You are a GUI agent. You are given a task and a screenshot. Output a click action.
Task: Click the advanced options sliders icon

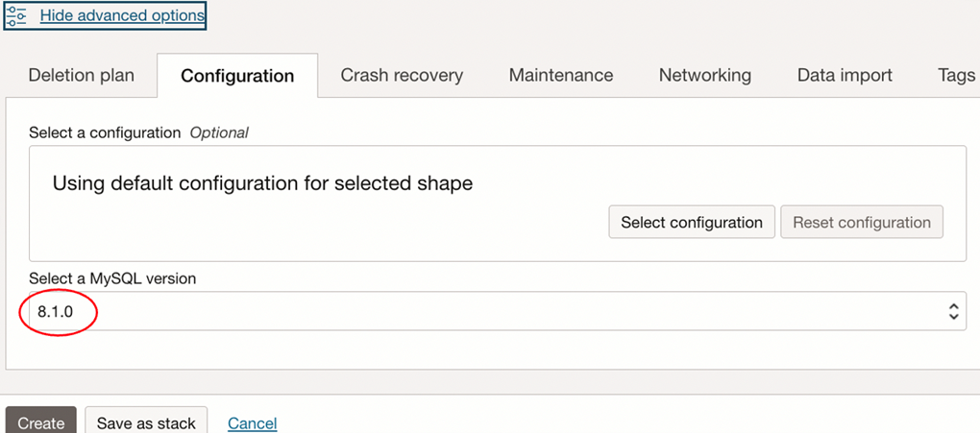(16, 16)
